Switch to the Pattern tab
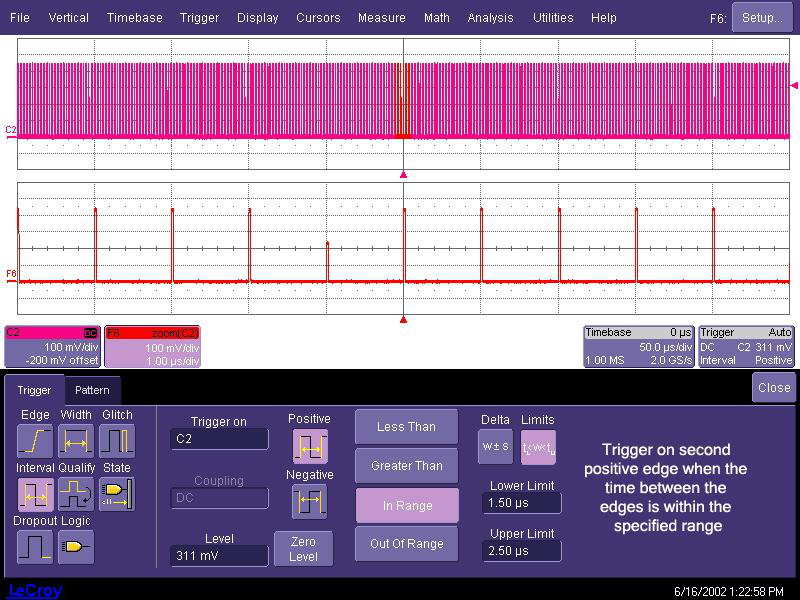Viewport: 800px width, 600px height. [92, 390]
